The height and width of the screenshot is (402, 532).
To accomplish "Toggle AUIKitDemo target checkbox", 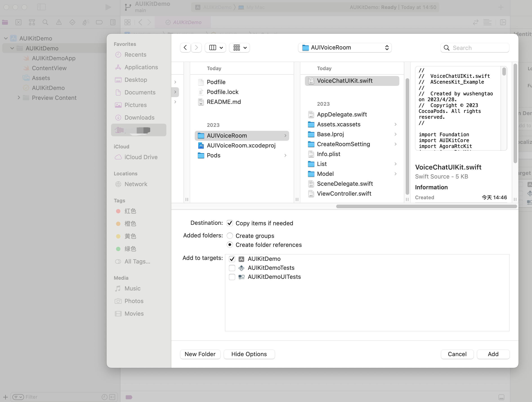I will (232, 259).
